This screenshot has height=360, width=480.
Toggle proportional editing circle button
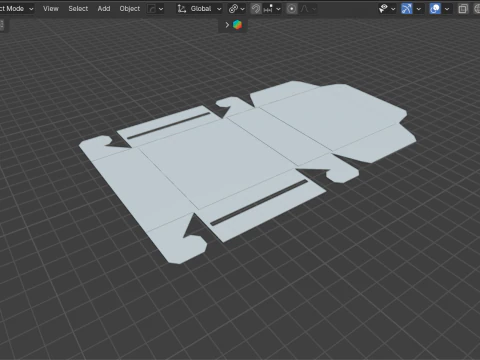pos(292,9)
